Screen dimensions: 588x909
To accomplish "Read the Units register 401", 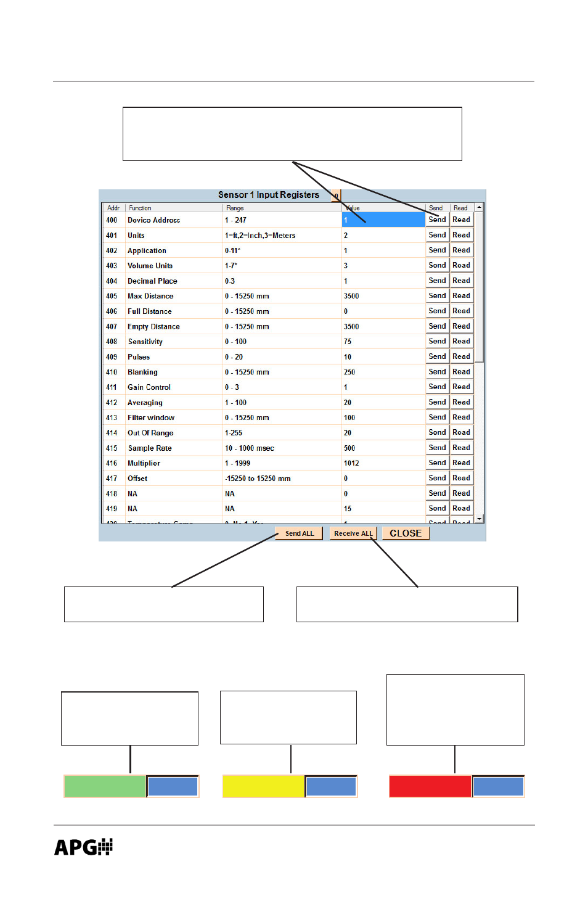I will pyautogui.click(x=461, y=235).
